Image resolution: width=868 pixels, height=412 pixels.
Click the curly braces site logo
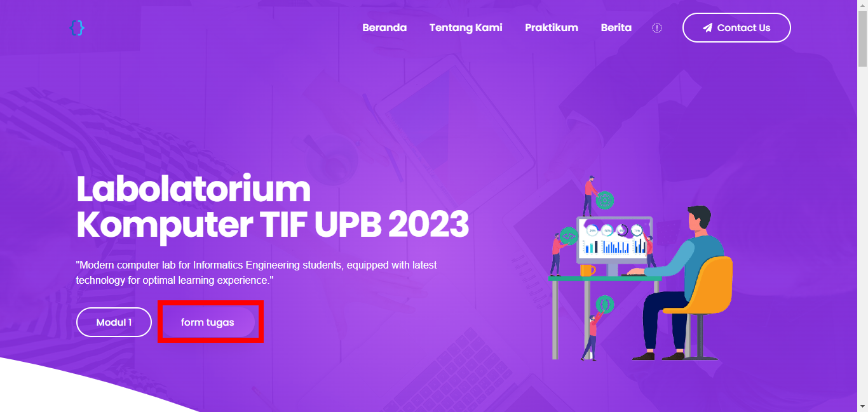pyautogui.click(x=77, y=27)
